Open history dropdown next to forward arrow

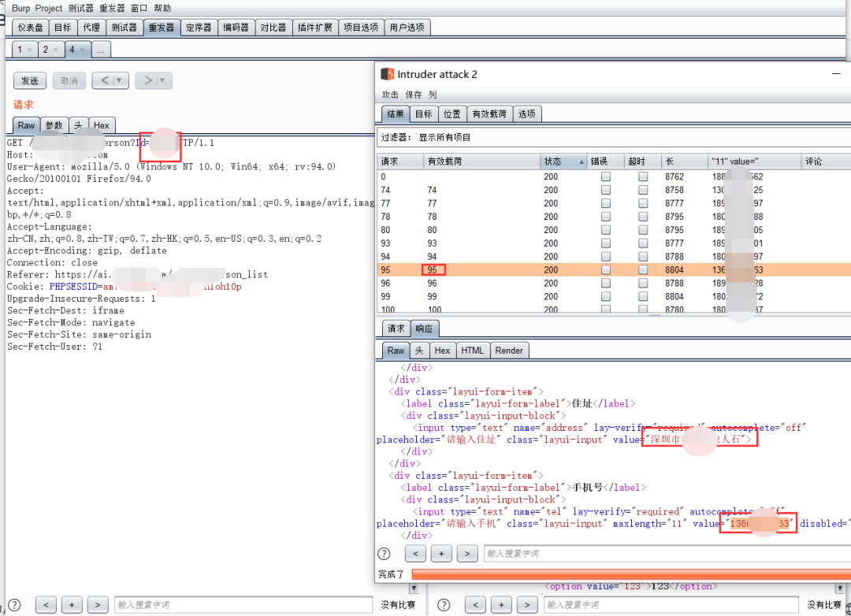click(163, 80)
